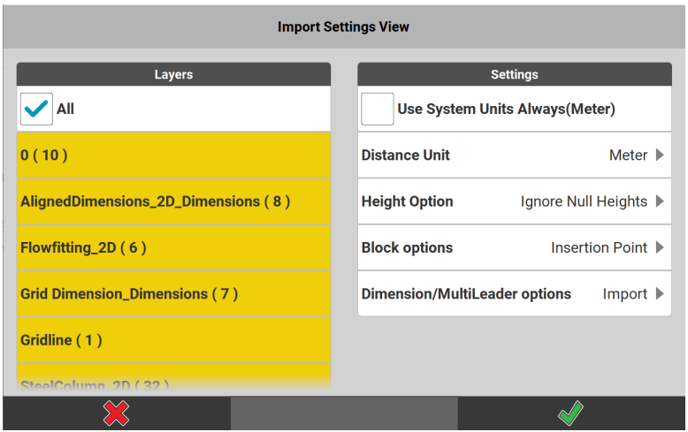Click the red X cancel icon

116,413
